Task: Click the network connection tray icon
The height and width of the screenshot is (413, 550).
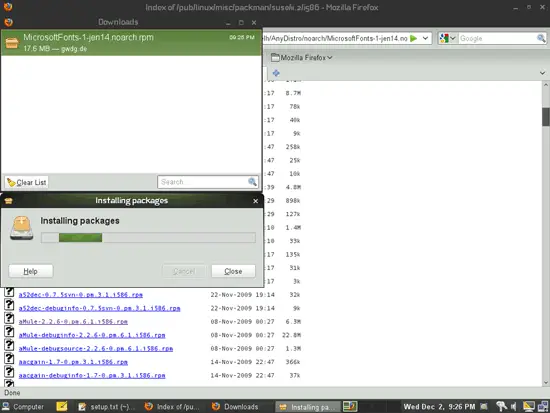Action: coord(543,407)
